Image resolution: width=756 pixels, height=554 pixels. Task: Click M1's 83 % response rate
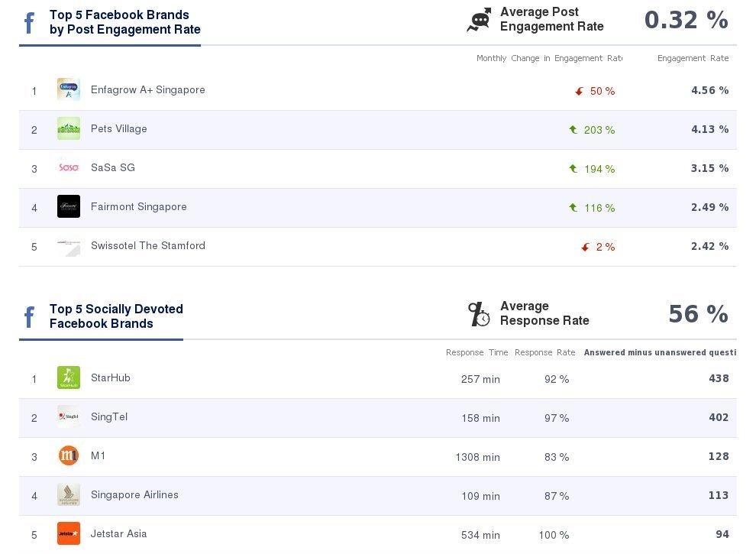[x=557, y=457]
